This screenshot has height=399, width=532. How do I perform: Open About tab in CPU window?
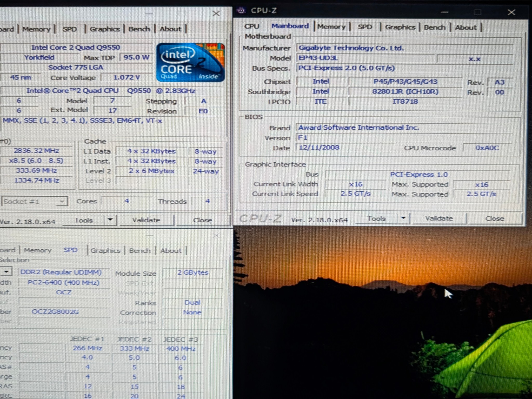tap(170, 29)
